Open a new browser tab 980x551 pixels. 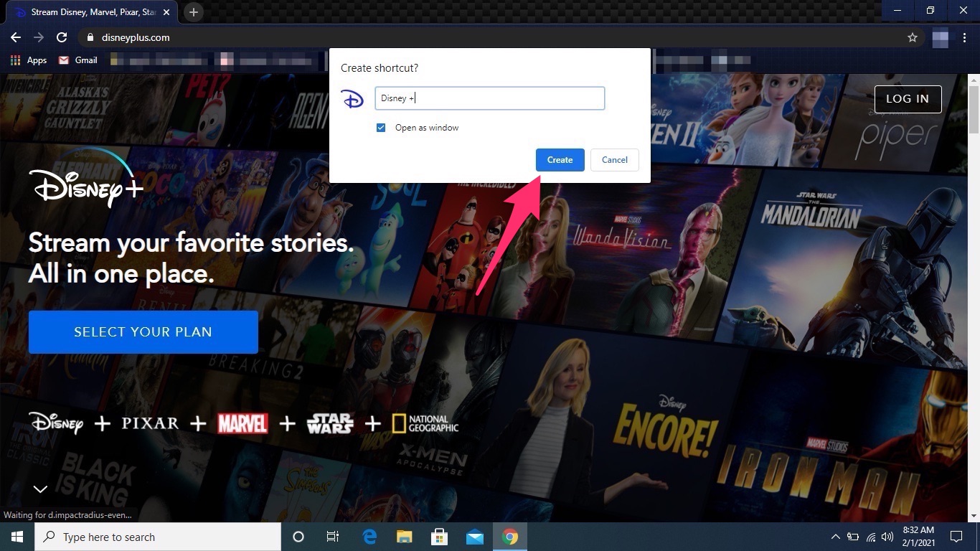[194, 12]
